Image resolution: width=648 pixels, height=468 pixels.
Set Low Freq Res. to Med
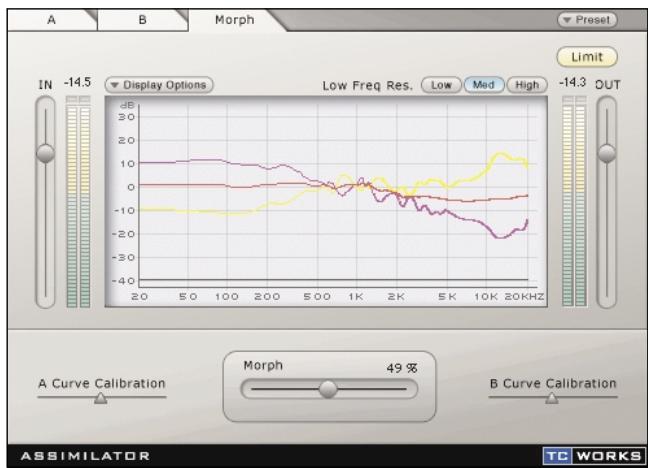pos(484,85)
